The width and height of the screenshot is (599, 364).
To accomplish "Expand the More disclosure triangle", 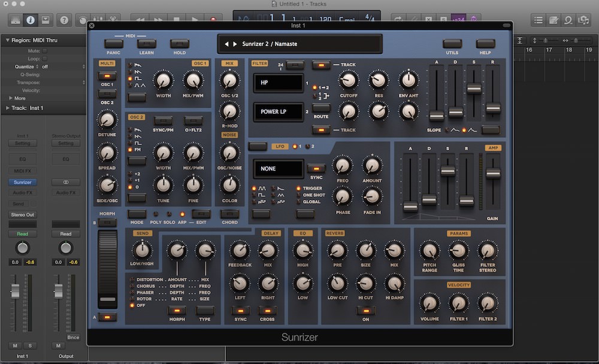I will (x=11, y=98).
